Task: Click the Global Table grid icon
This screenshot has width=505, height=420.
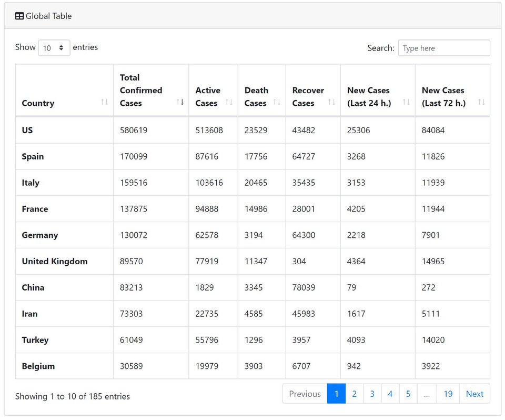Action: [19, 16]
